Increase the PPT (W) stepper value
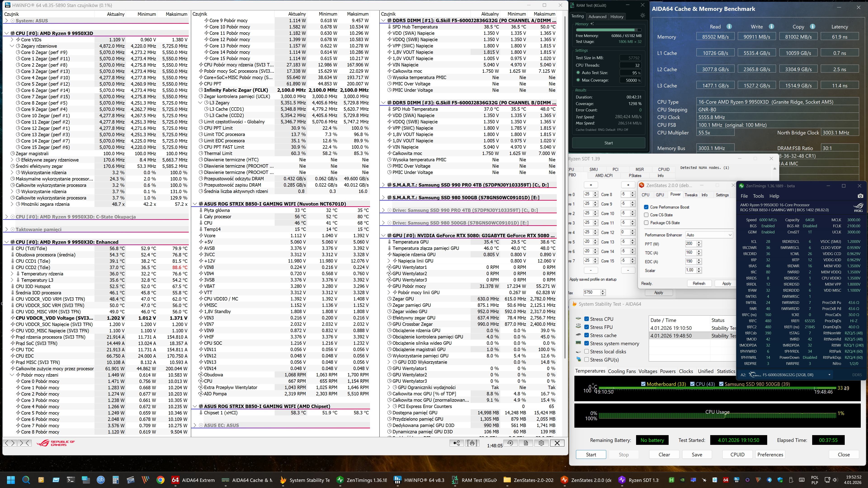This screenshot has width=868, height=488. click(x=699, y=242)
